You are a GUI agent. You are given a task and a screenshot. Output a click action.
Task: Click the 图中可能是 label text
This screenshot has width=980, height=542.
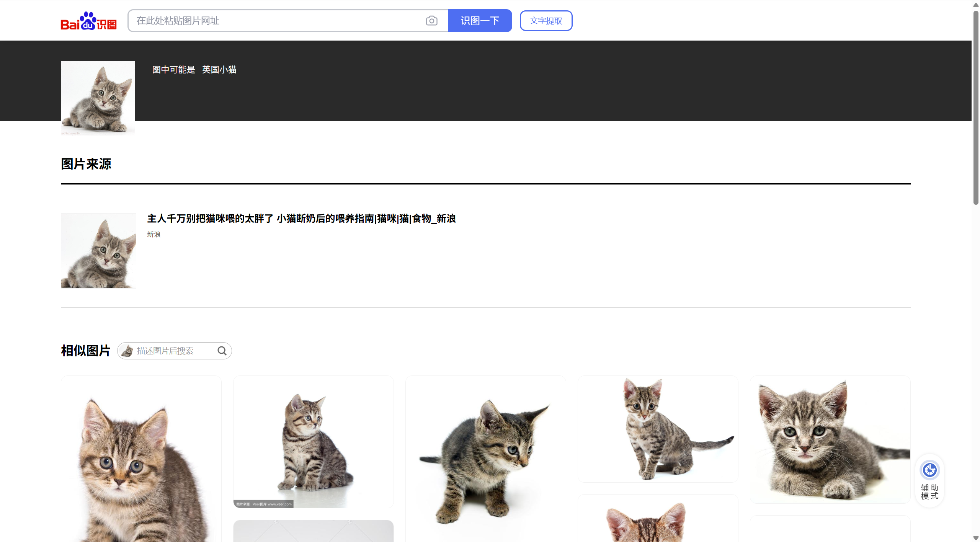tap(174, 70)
